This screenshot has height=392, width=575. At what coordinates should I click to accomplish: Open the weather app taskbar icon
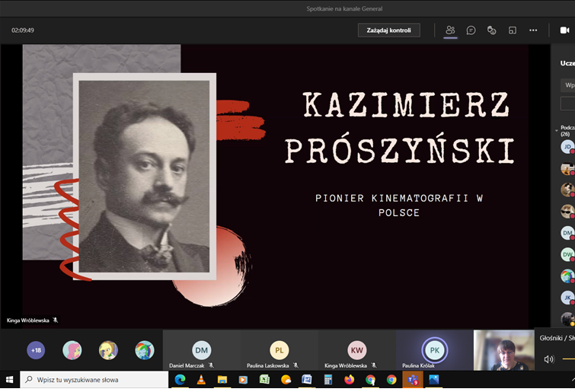coord(286,380)
